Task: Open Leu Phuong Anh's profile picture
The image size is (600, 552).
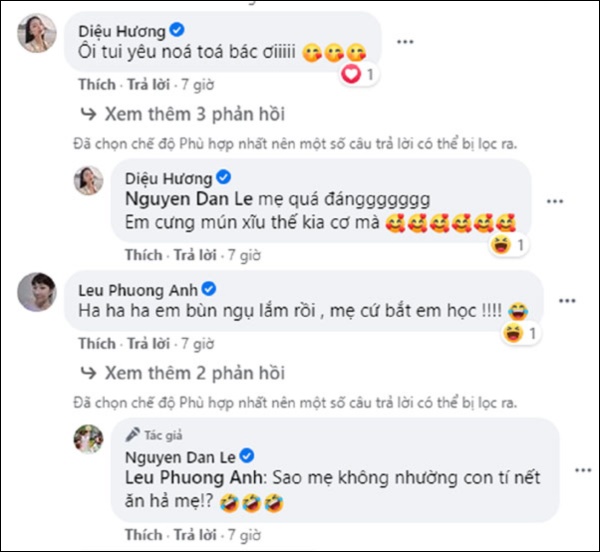Action: [37, 292]
